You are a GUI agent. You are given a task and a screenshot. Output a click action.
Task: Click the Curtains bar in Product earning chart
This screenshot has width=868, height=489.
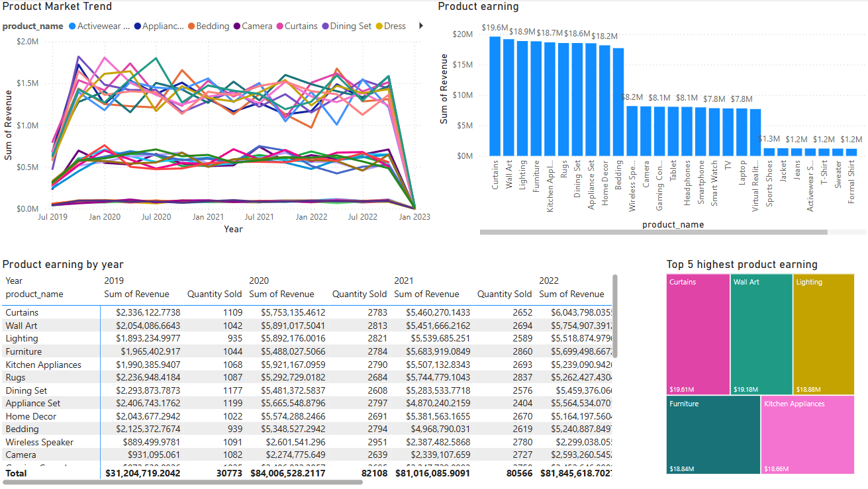tap(495, 112)
